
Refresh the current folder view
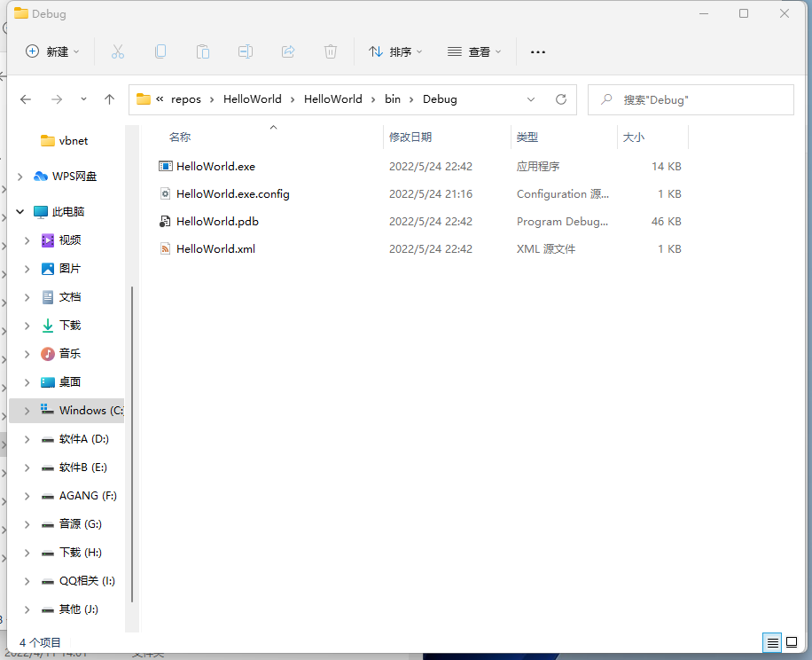pyautogui.click(x=560, y=99)
